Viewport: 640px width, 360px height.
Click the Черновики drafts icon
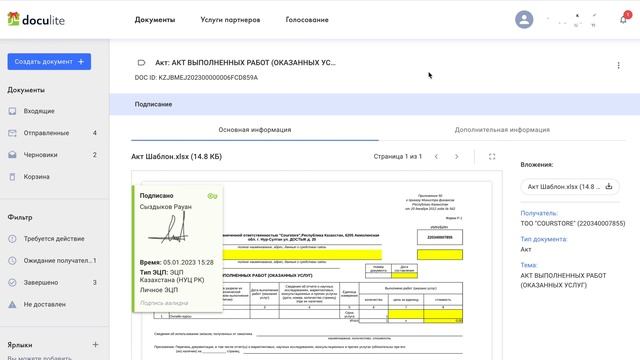(x=12, y=155)
